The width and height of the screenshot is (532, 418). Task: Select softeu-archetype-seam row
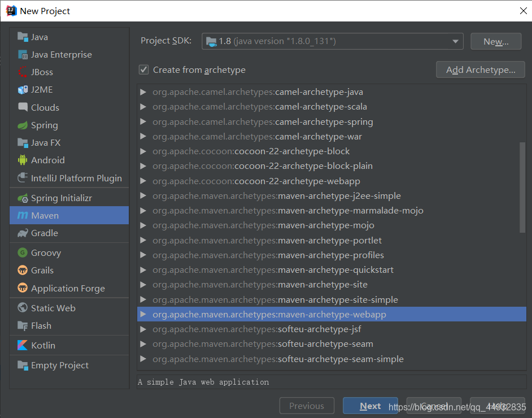[332, 343]
